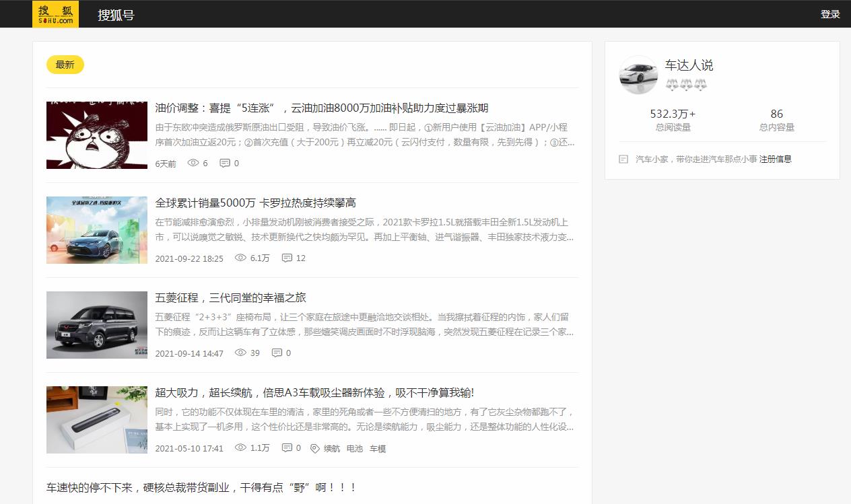Open the 油价调整 article thumbnail
The image size is (851, 504).
click(x=97, y=135)
